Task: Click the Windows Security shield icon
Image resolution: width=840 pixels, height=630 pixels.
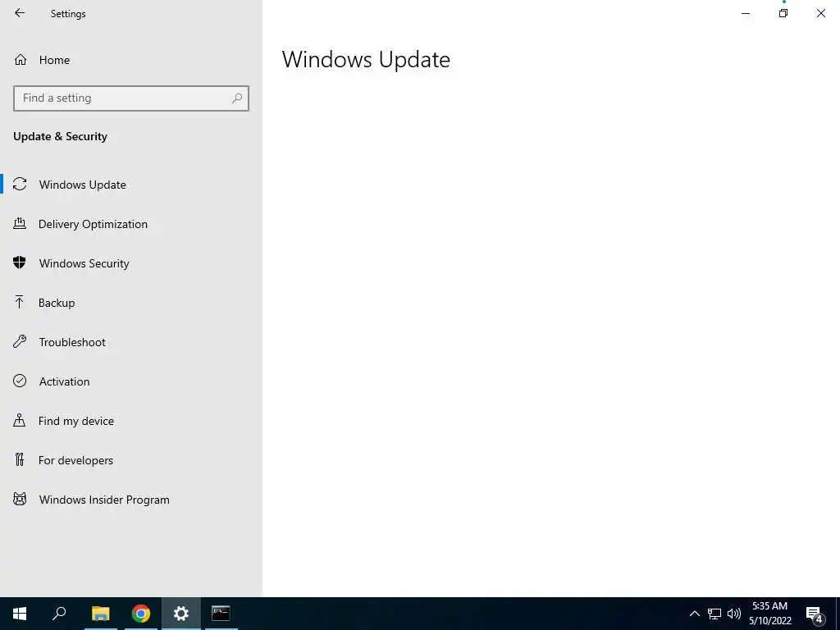Action: [20, 262]
